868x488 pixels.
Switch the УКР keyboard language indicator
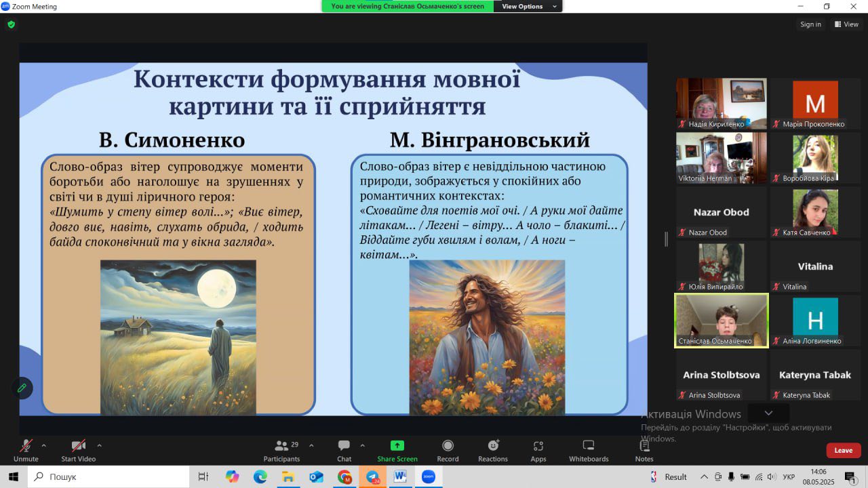(x=789, y=476)
